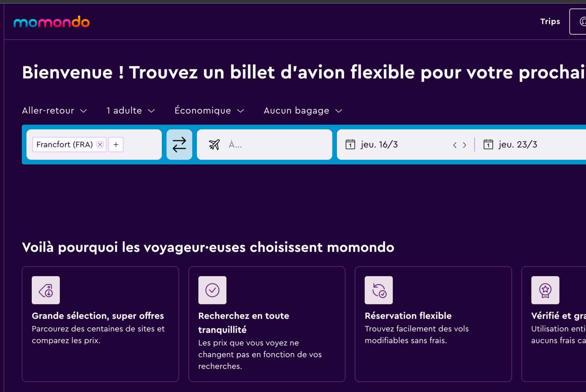Click the price tag icon for Grande sélection
Screen dimensions: 586x392
tap(46, 290)
